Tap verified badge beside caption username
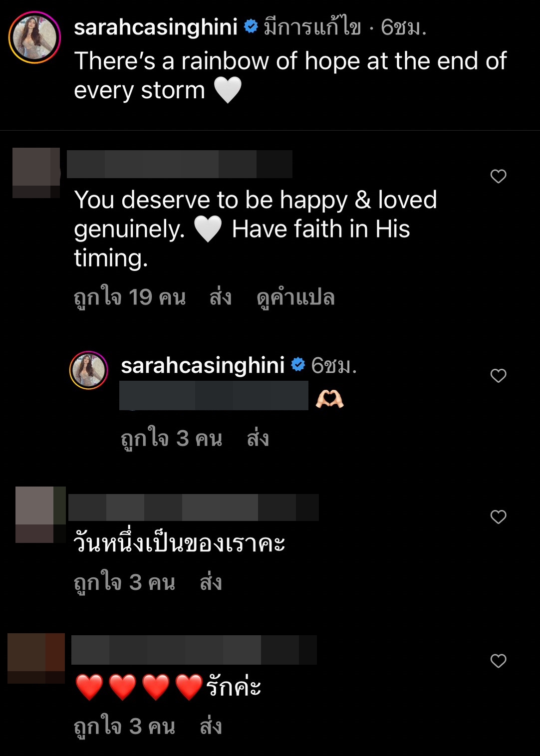Image resolution: width=540 pixels, height=756 pixels. (x=251, y=26)
